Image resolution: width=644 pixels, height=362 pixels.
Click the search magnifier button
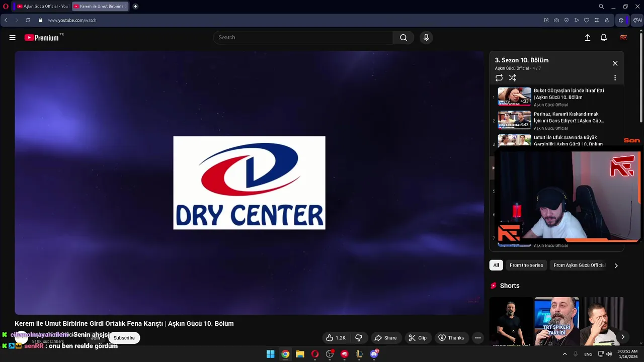click(404, 38)
